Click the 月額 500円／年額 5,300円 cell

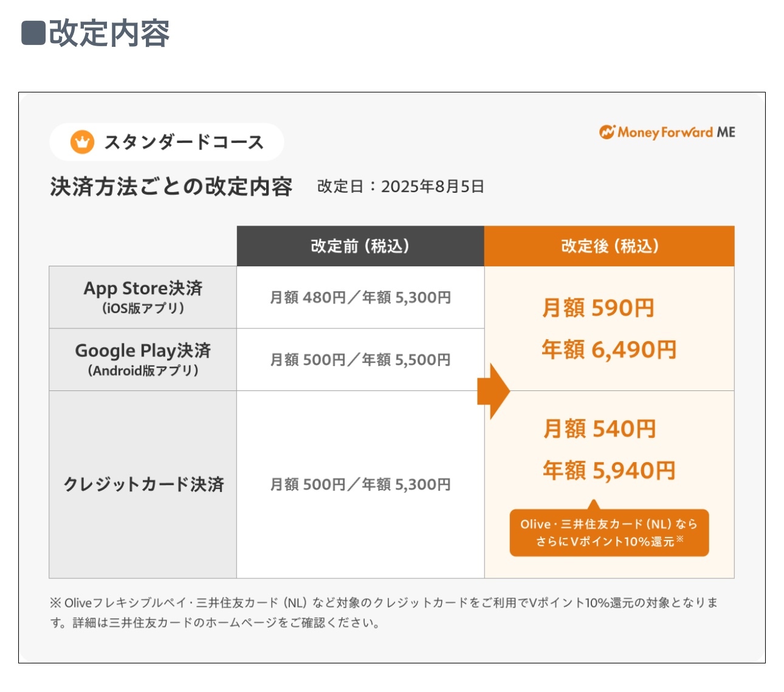360,485
